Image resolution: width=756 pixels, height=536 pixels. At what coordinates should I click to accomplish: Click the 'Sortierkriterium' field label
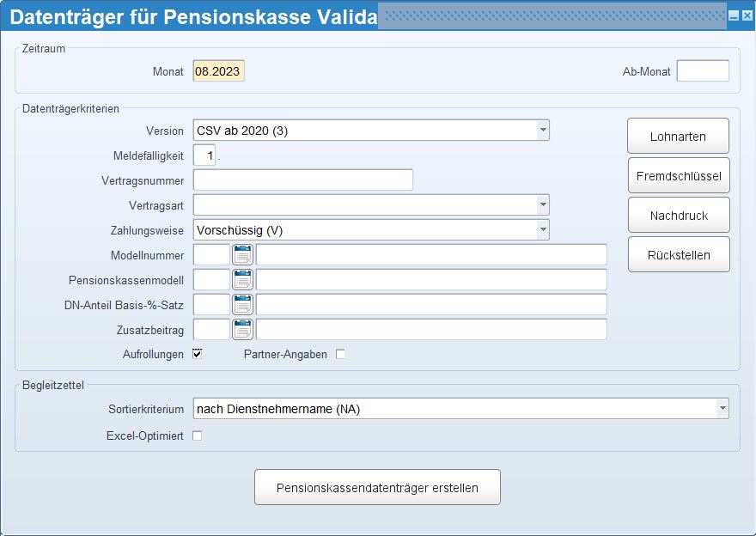[146, 409]
